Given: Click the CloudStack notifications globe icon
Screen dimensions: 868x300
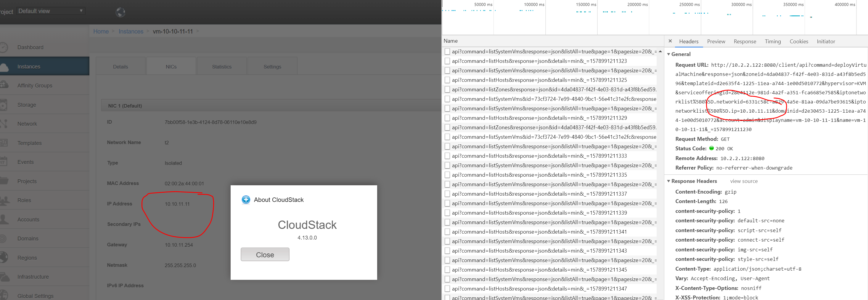Looking at the screenshot, I should [120, 12].
